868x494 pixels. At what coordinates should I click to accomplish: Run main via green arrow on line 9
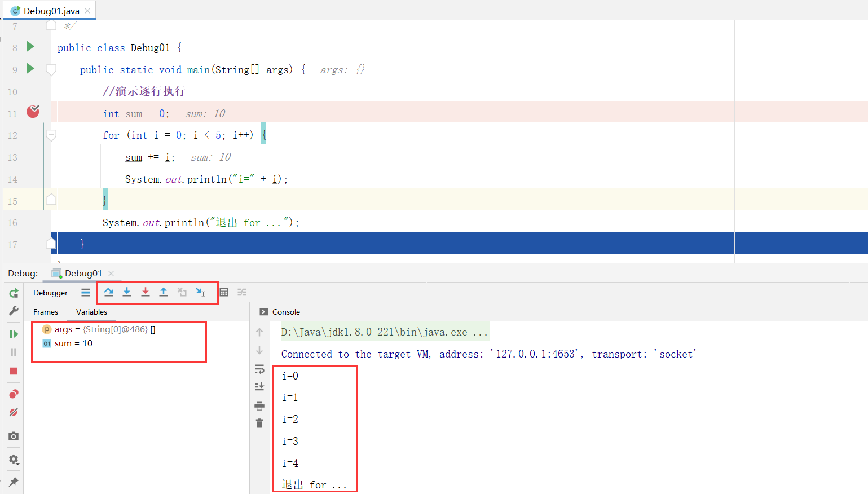tap(30, 69)
